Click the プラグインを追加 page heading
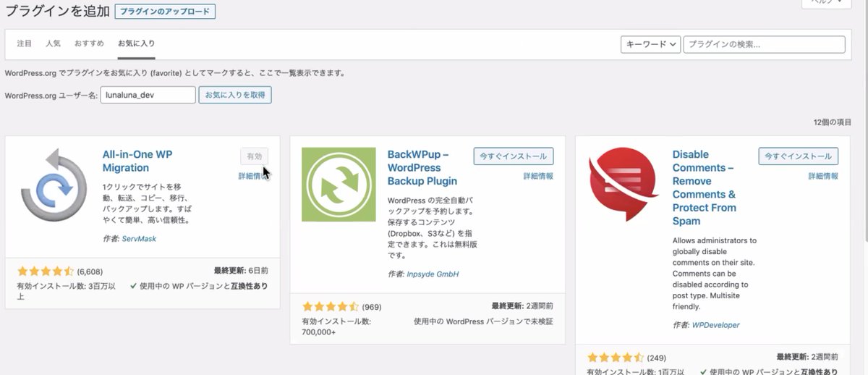Screen dimensions: 868x375 (x=57, y=12)
